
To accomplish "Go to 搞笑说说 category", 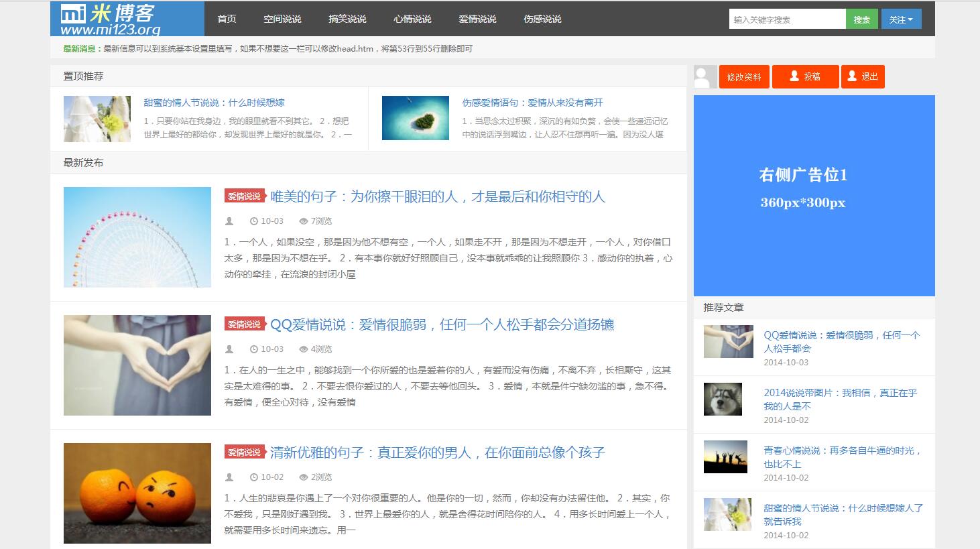I will tap(347, 19).
